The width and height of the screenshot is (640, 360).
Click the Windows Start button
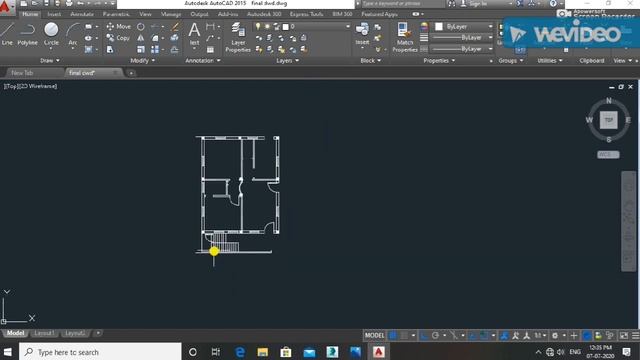click(8, 352)
